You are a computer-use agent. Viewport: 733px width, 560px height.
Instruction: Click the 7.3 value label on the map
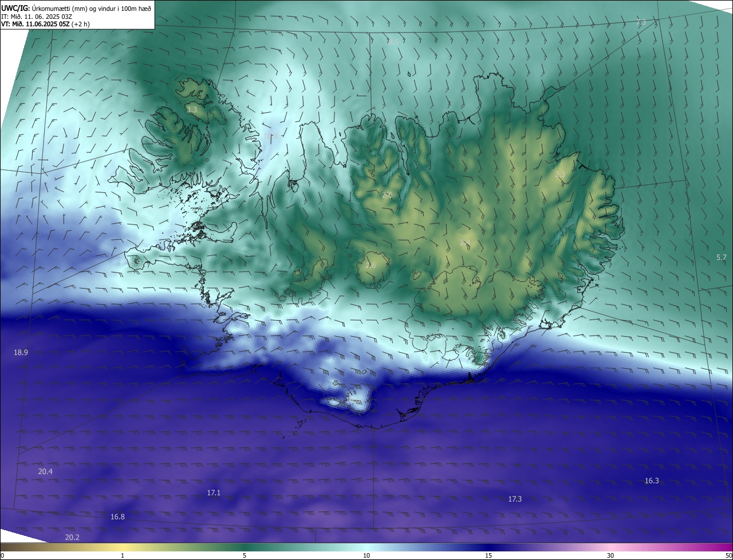[x=641, y=22]
